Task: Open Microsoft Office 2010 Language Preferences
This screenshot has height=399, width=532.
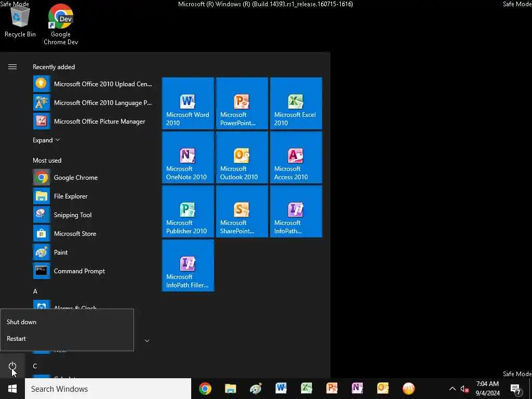Action: point(93,102)
